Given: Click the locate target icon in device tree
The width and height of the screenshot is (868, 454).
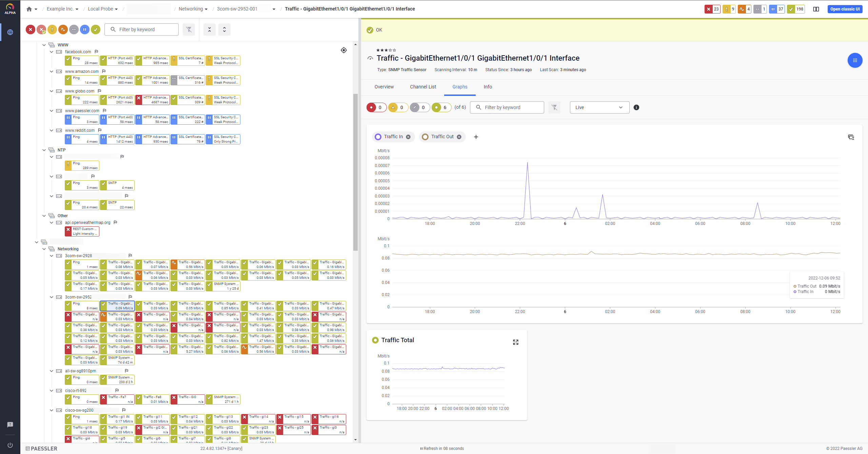Looking at the screenshot, I should [x=343, y=50].
